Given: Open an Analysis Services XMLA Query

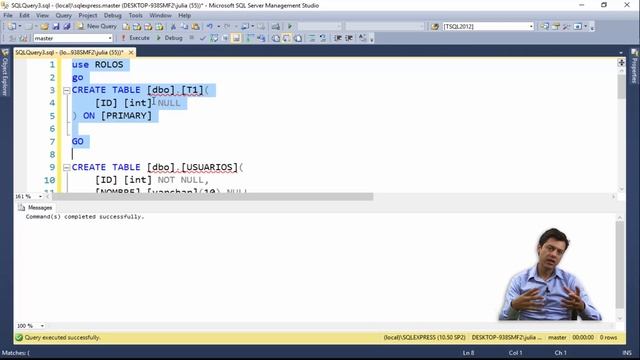Looking at the screenshot, I should 159,27.
